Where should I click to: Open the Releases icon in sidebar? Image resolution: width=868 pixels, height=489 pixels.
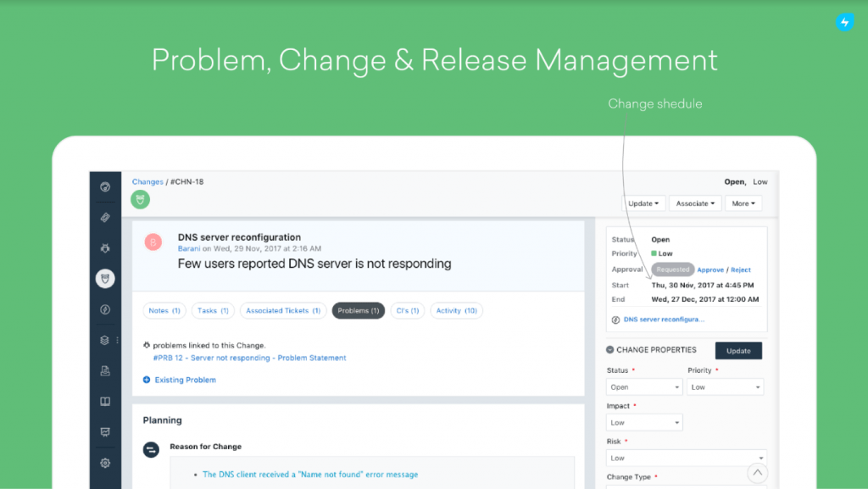tap(105, 309)
